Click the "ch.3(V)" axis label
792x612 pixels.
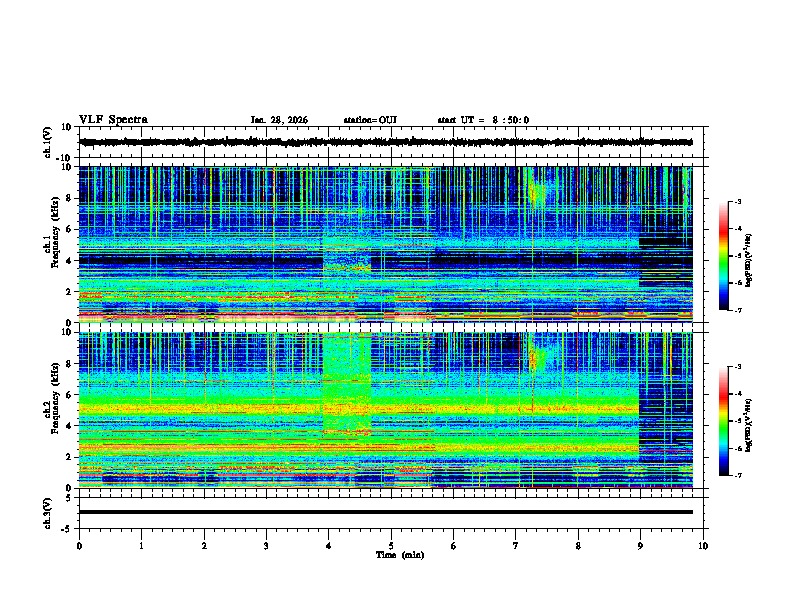click(x=48, y=513)
